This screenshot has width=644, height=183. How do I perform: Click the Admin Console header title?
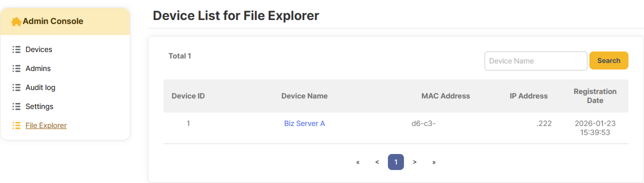53,21
